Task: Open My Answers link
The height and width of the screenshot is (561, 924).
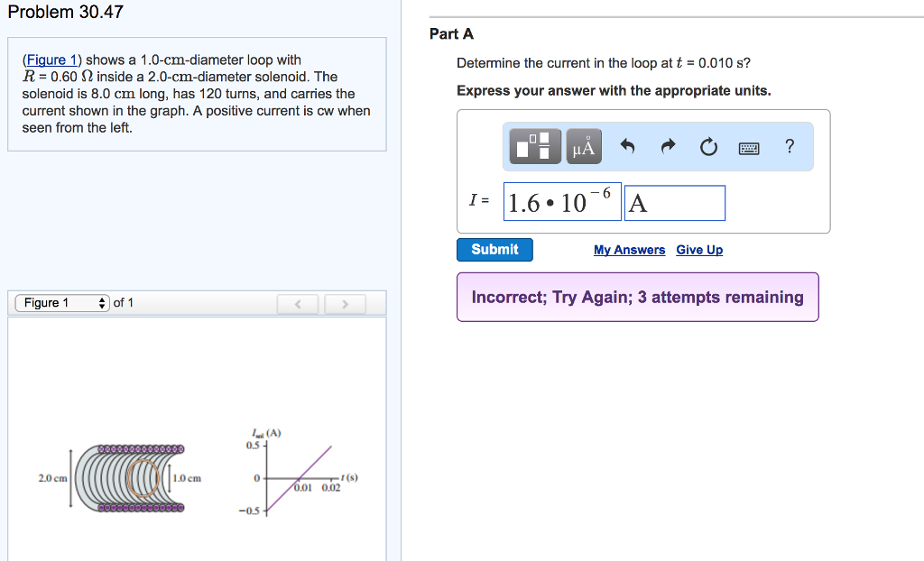Action: (x=629, y=250)
